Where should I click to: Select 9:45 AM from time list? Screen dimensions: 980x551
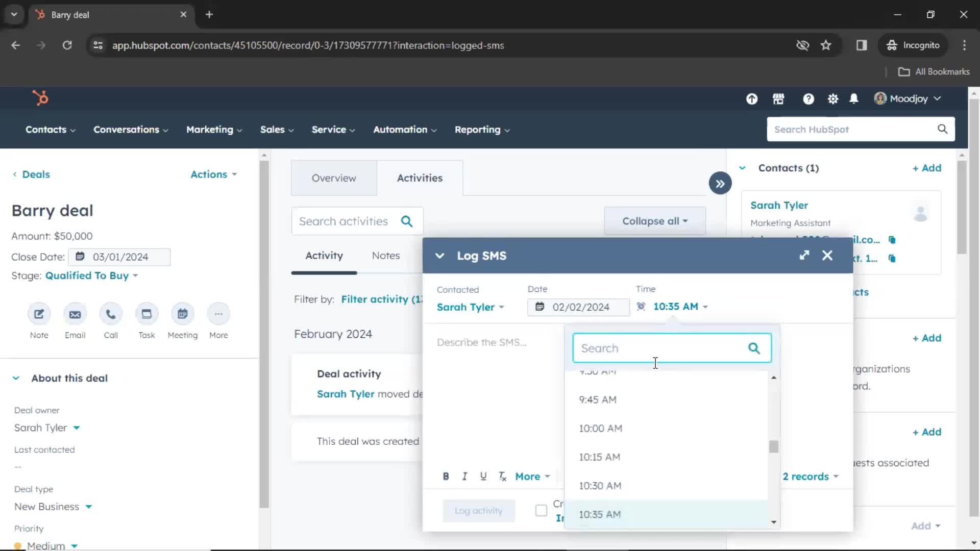(666, 400)
